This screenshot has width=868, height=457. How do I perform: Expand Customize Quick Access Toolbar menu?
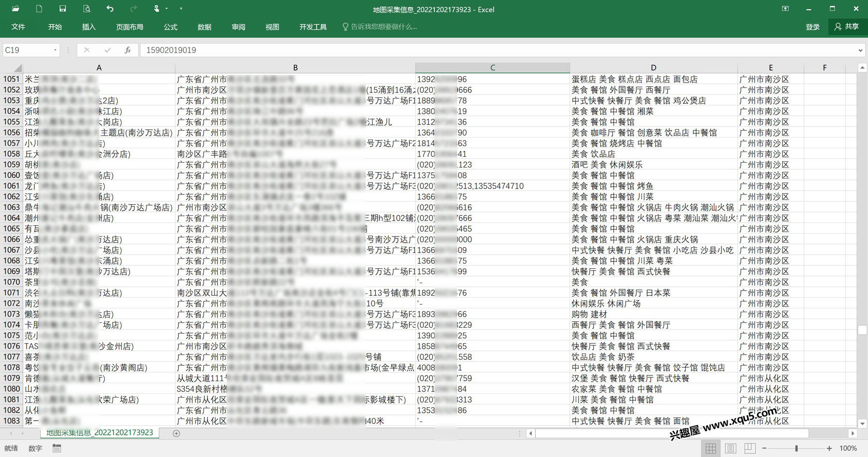(x=181, y=9)
